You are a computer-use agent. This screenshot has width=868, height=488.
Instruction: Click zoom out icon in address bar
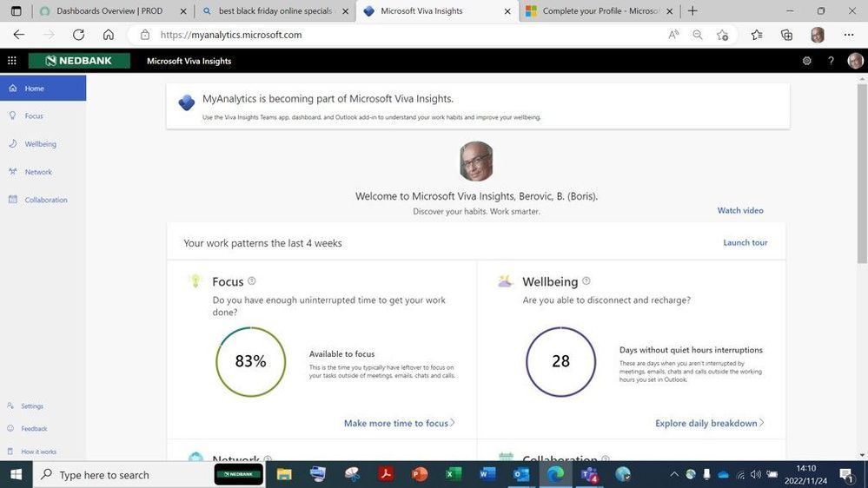tap(698, 35)
